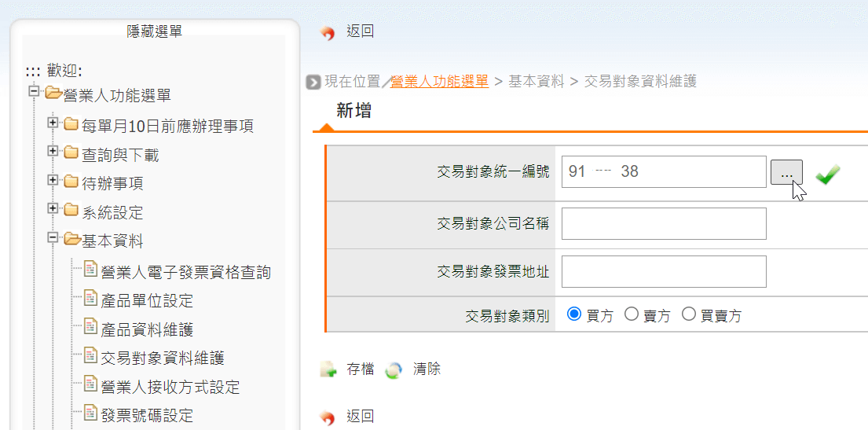Click the '交易對象資料維護' breadcrumb text
This screenshot has width=868, height=430.
point(640,82)
